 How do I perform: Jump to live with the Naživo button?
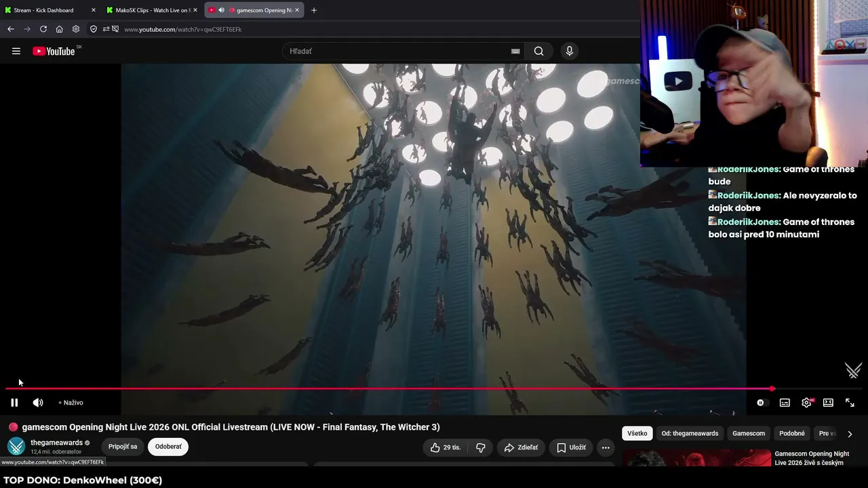(71, 403)
